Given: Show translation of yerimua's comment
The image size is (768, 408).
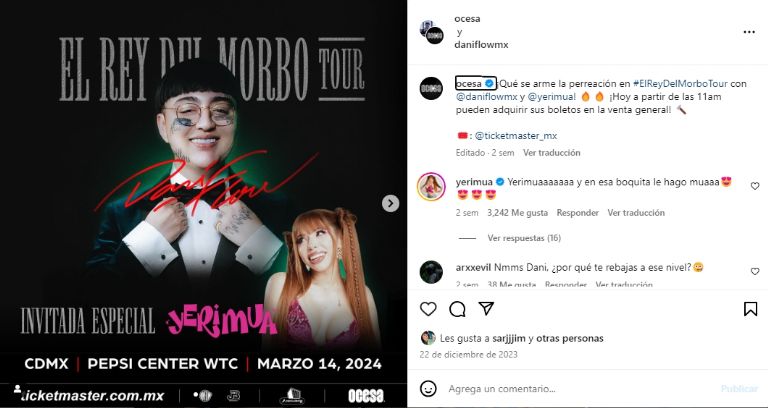Looking at the screenshot, I should pos(636,213).
